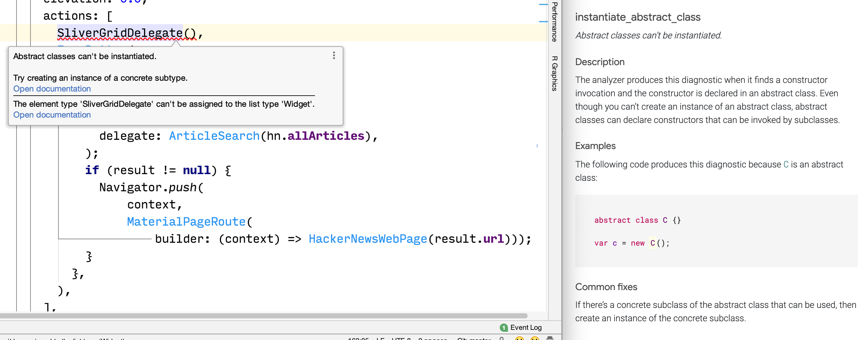
Task: Click the Dart analysis hat icon
Action: tap(549, 338)
